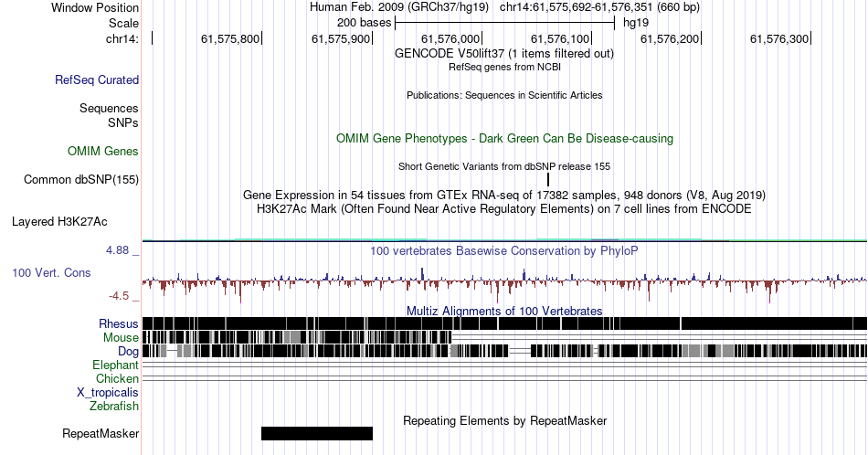Click the Common dbSNP(155) label
Viewport: 868px width, 455px height.
[x=81, y=179]
